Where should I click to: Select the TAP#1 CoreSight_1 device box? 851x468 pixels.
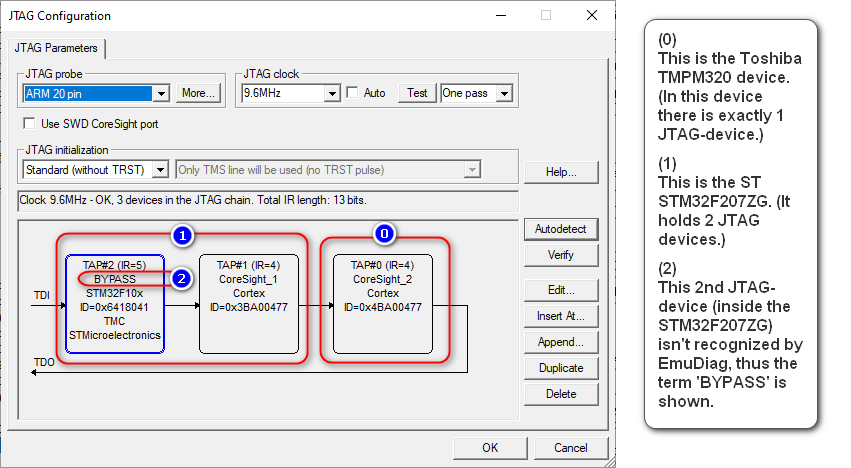249,304
